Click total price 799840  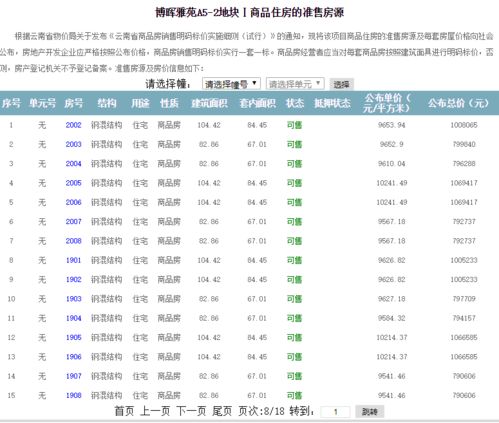click(x=464, y=144)
